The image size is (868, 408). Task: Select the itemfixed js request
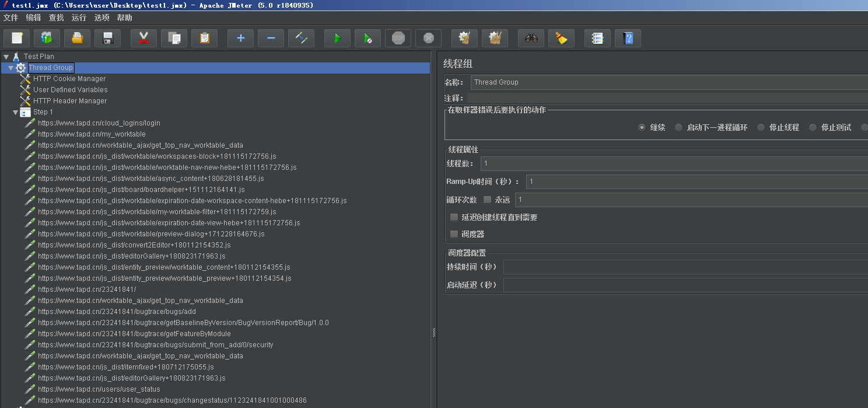point(125,367)
